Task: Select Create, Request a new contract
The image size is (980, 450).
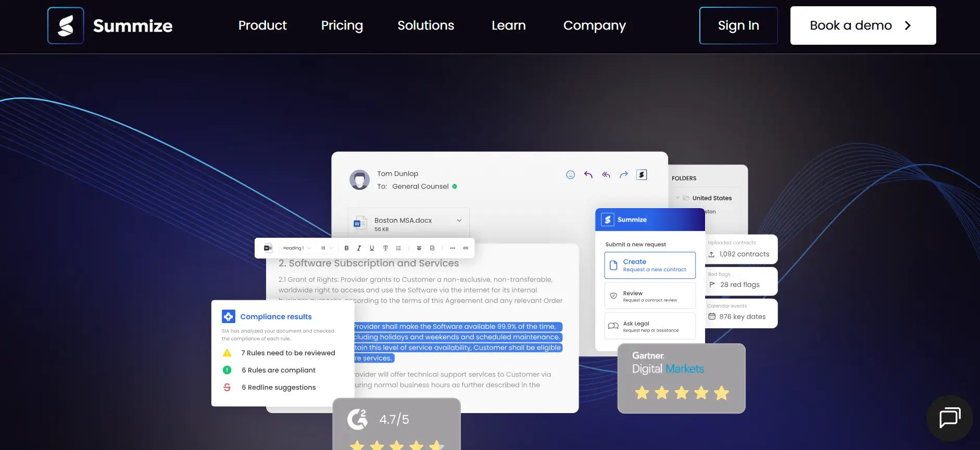Action: [650, 265]
